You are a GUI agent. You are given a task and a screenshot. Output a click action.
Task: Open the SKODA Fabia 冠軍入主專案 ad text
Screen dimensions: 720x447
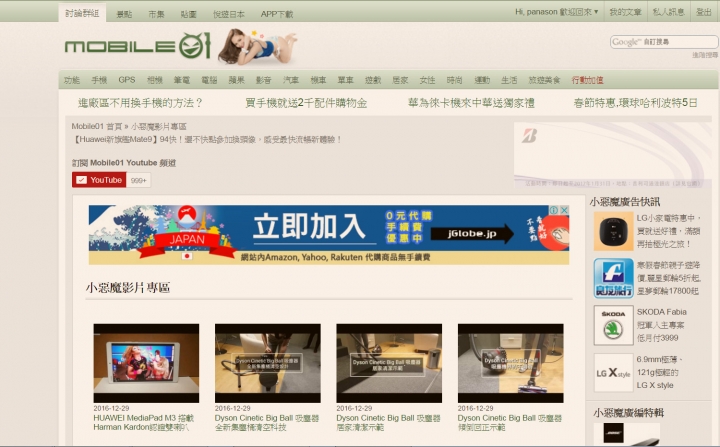[x=662, y=325]
